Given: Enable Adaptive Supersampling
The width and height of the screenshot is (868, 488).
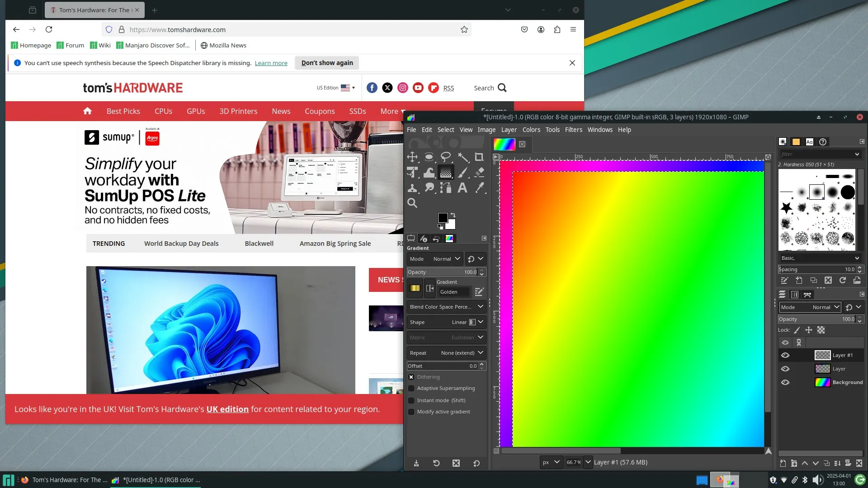Looking at the screenshot, I should (411, 389).
